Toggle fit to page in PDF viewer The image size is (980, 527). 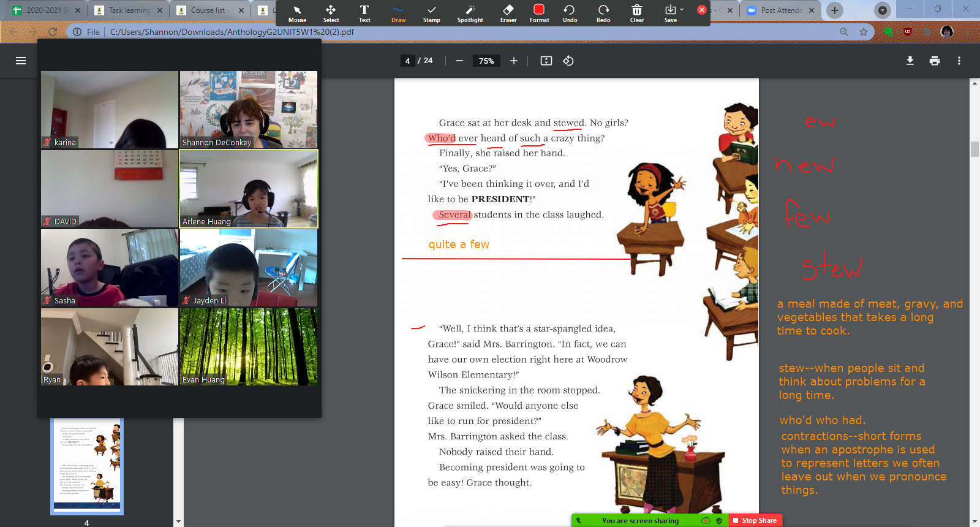click(x=546, y=61)
